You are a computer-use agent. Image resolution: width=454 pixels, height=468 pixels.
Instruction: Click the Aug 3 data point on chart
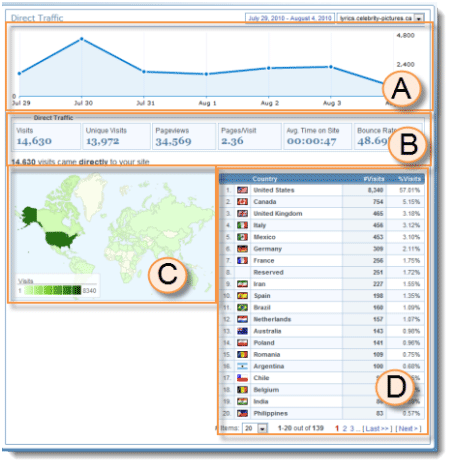(x=331, y=67)
